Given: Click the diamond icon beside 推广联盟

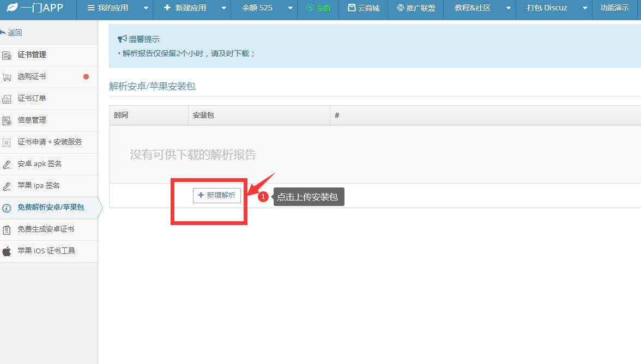Looking at the screenshot, I should [x=401, y=8].
